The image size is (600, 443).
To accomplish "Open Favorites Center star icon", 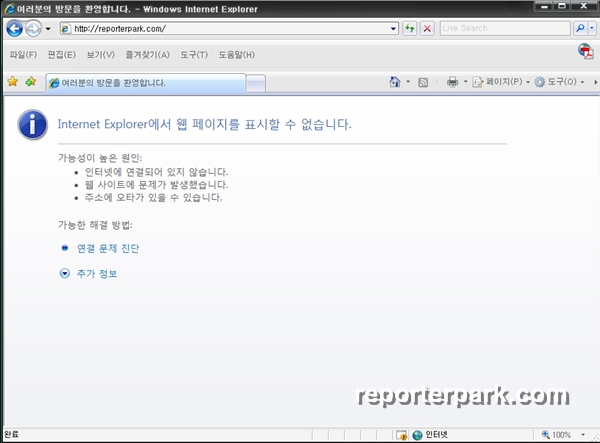I will tap(13, 81).
